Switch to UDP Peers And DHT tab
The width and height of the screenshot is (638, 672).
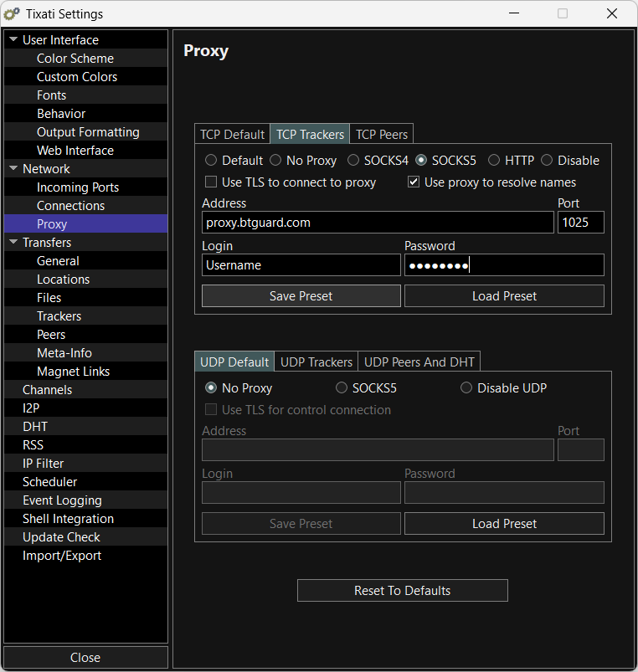419,362
